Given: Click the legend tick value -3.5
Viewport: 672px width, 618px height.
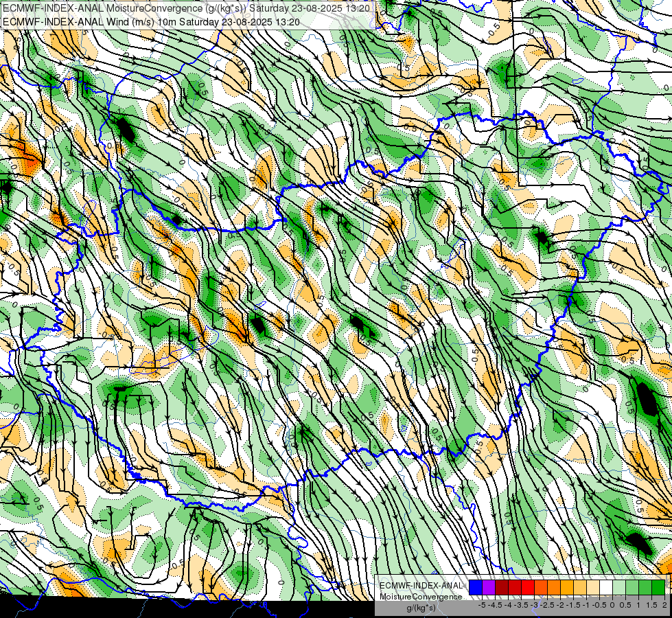Looking at the screenshot, I should [522, 605].
